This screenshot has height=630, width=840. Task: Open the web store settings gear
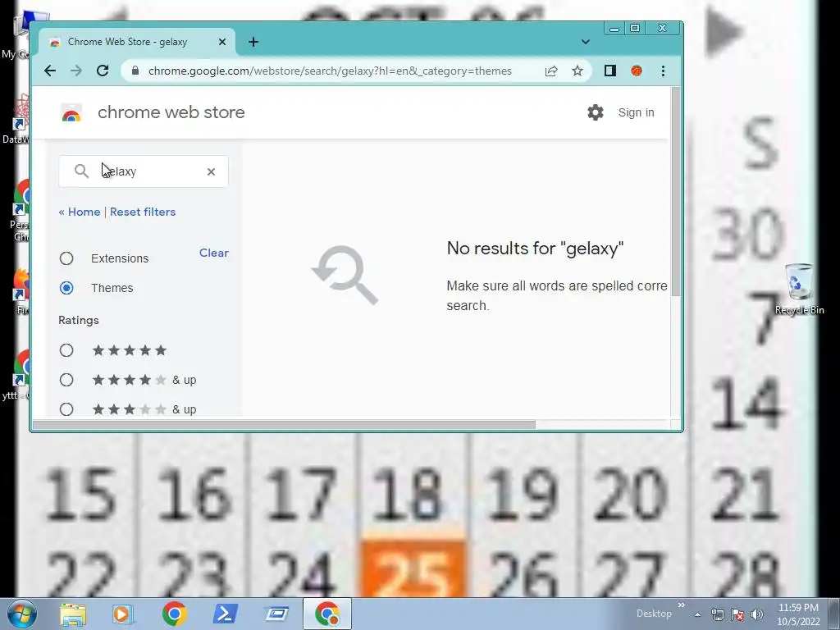pos(596,112)
